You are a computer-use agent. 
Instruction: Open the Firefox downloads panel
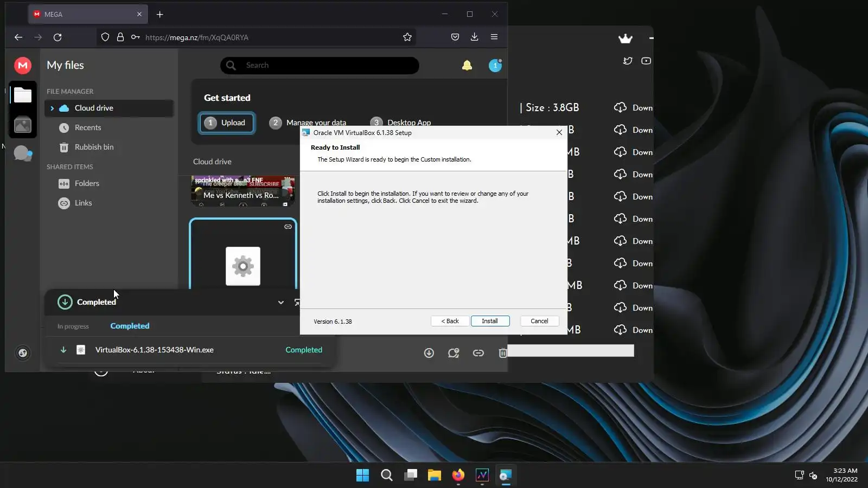tap(474, 37)
